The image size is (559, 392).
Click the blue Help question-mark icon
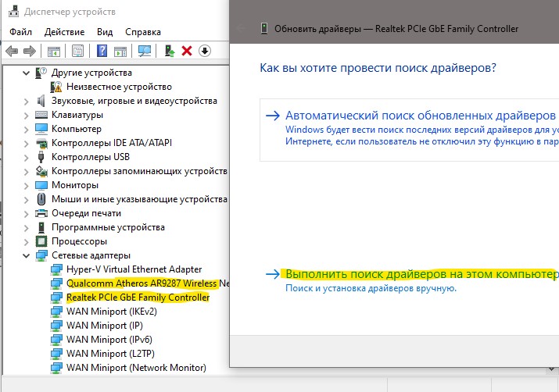(102, 52)
